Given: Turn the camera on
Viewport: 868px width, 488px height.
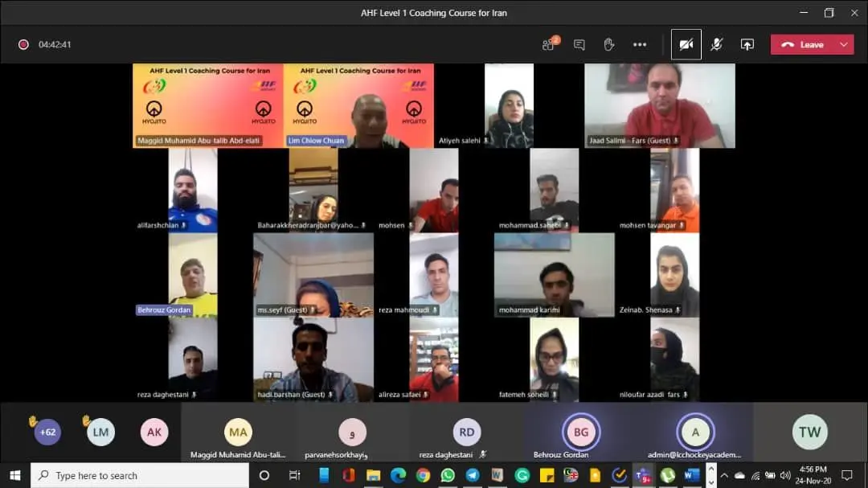Looking at the screenshot, I should click(686, 45).
